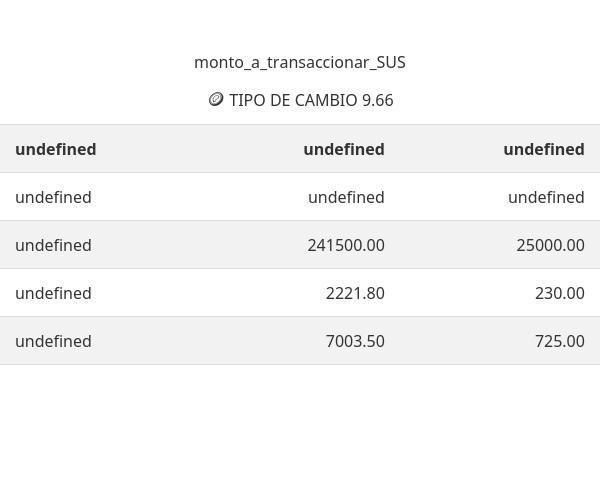Select the 230.00 amount cell
The image size is (600, 500).
pos(560,293)
